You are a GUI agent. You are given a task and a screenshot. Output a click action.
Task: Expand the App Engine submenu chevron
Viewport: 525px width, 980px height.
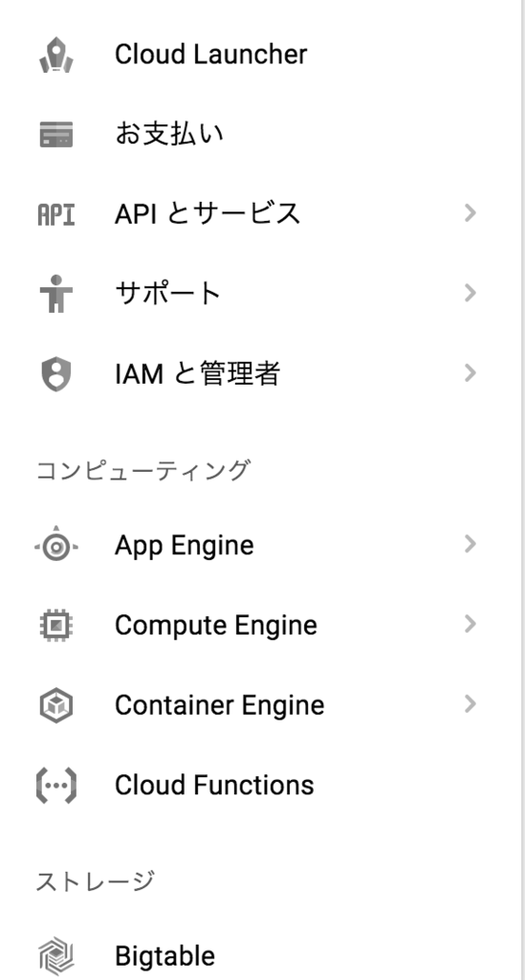click(x=470, y=545)
